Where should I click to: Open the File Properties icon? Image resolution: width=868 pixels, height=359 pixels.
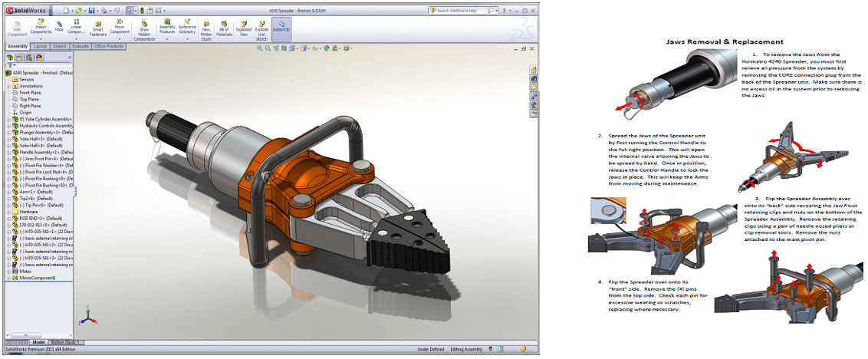[x=150, y=10]
